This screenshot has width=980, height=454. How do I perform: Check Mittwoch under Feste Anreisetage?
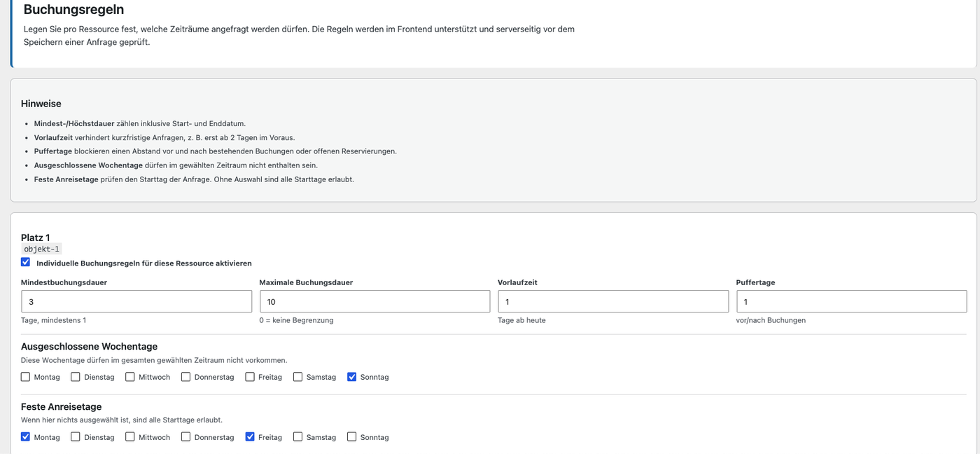130,436
